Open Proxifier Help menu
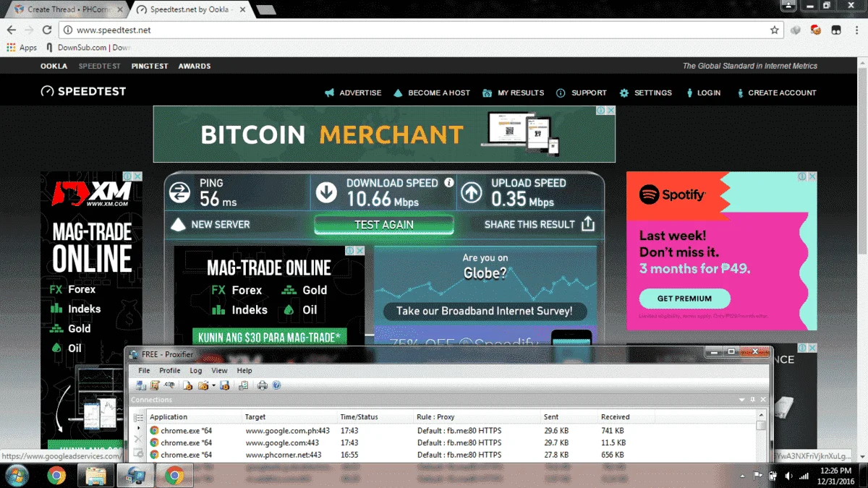Viewport: 868px width, 488px height. (244, 370)
